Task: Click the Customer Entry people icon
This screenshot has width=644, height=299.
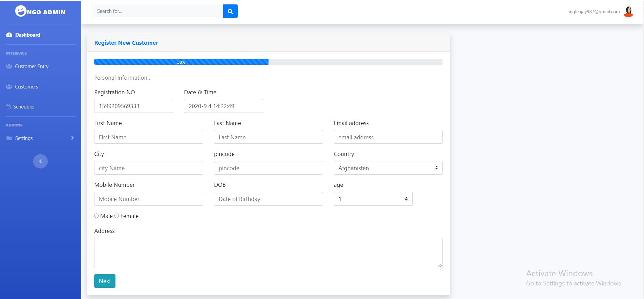Action: point(9,66)
